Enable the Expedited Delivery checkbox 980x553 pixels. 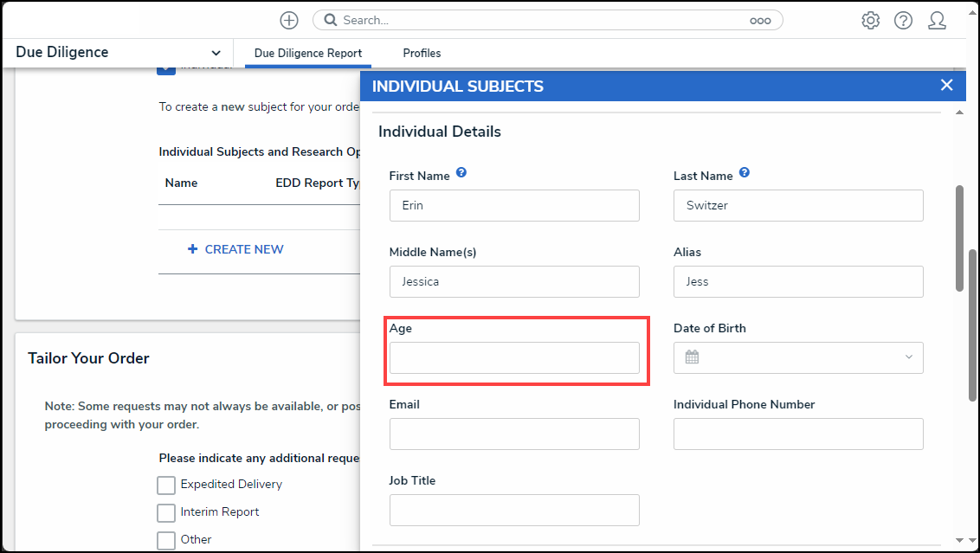166,485
